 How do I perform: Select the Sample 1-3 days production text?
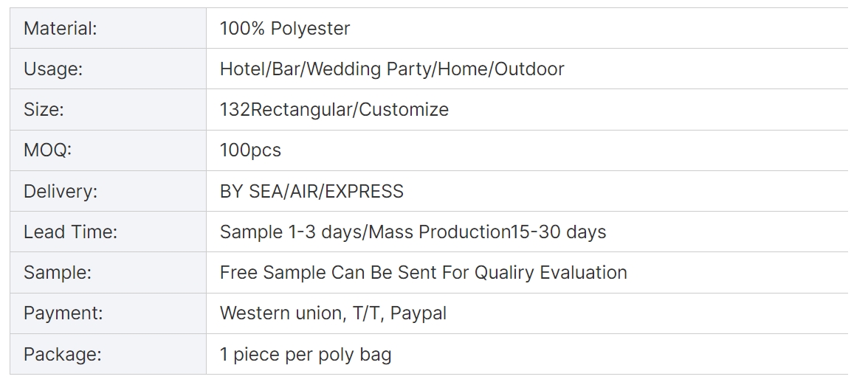coord(413,232)
